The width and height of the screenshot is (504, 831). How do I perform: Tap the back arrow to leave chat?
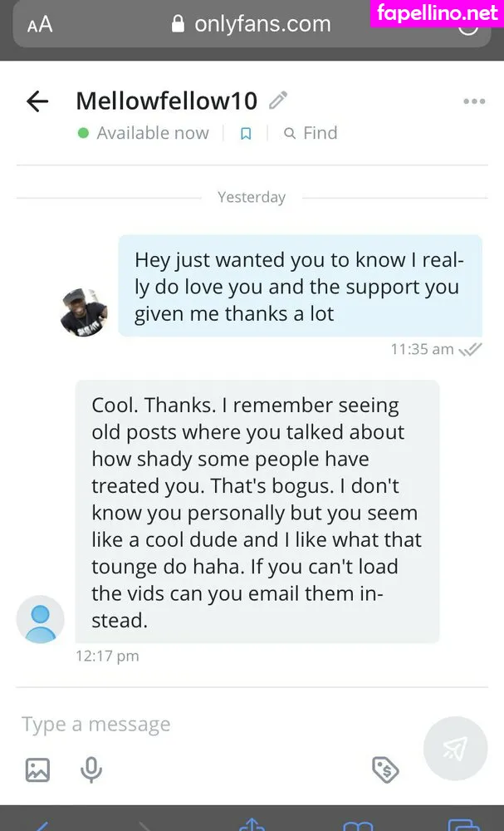tap(38, 101)
